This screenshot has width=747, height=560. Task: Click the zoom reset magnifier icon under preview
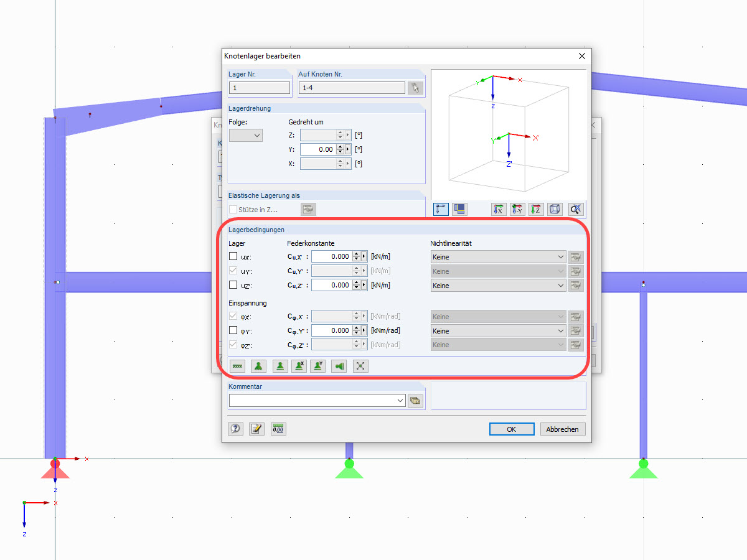[x=576, y=209]
